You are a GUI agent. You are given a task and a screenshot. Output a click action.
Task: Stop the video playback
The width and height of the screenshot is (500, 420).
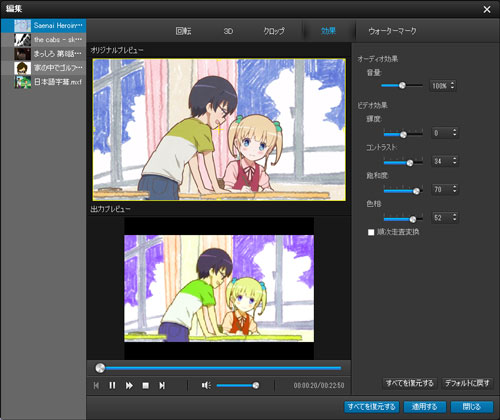point(146,386)
